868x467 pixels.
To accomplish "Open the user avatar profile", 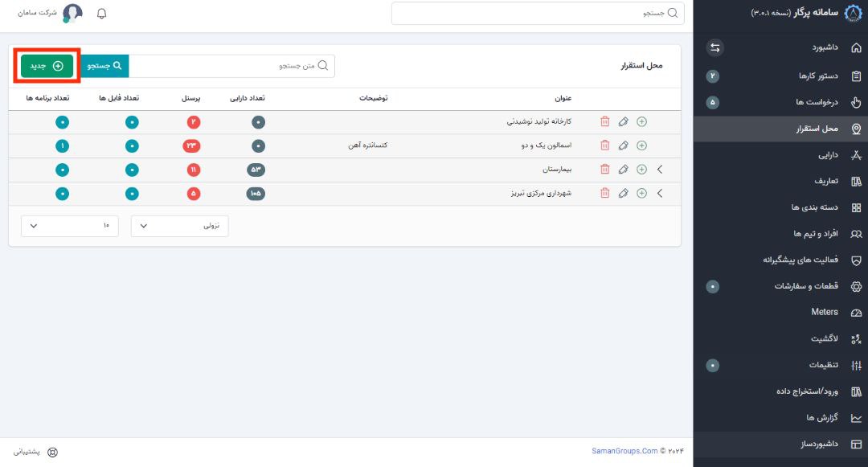I will click(72, 14).
